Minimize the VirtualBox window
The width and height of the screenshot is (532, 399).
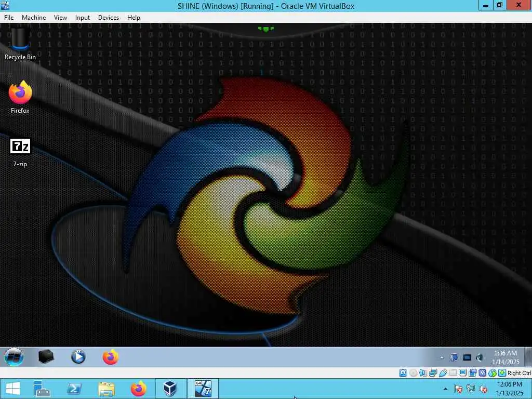486,5
